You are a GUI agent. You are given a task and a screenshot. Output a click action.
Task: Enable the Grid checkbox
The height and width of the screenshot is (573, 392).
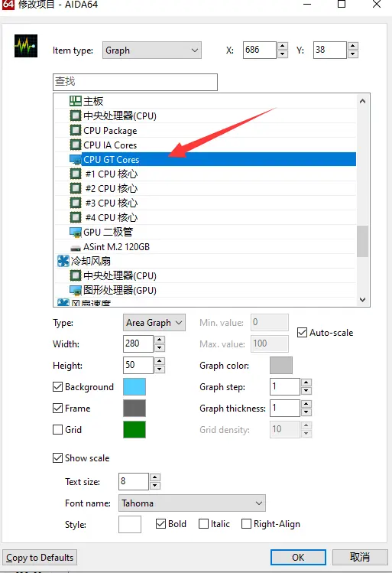click(57, 429)
